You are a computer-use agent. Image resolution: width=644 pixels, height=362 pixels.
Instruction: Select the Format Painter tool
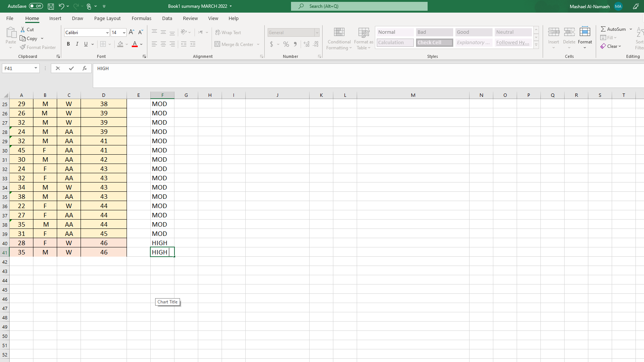click(38, 47)
